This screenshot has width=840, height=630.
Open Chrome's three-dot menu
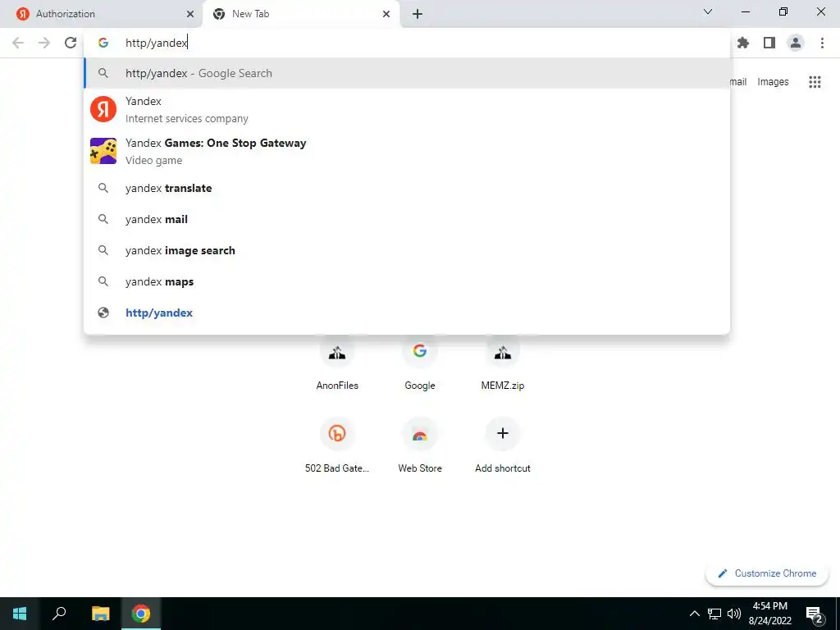(822, 43)
